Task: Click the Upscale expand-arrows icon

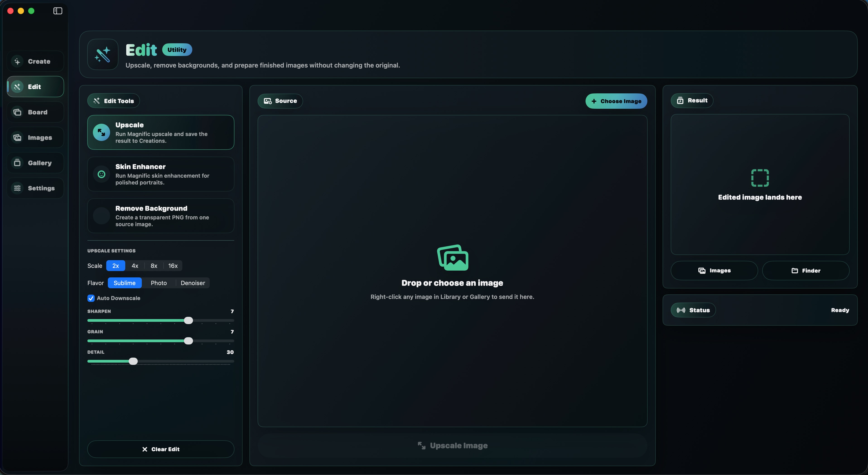Action: 101,132
